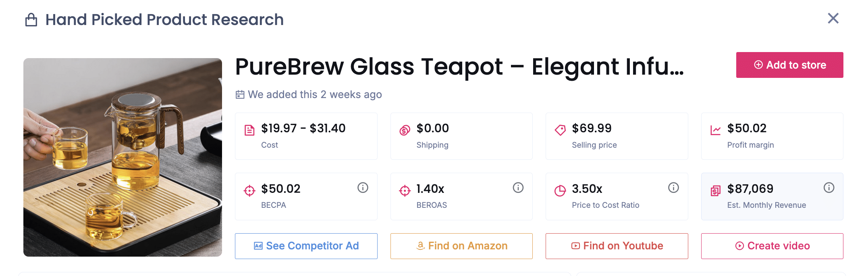Click the Find on Amazon link
The image size is (868, 276).
click(461, 245)
